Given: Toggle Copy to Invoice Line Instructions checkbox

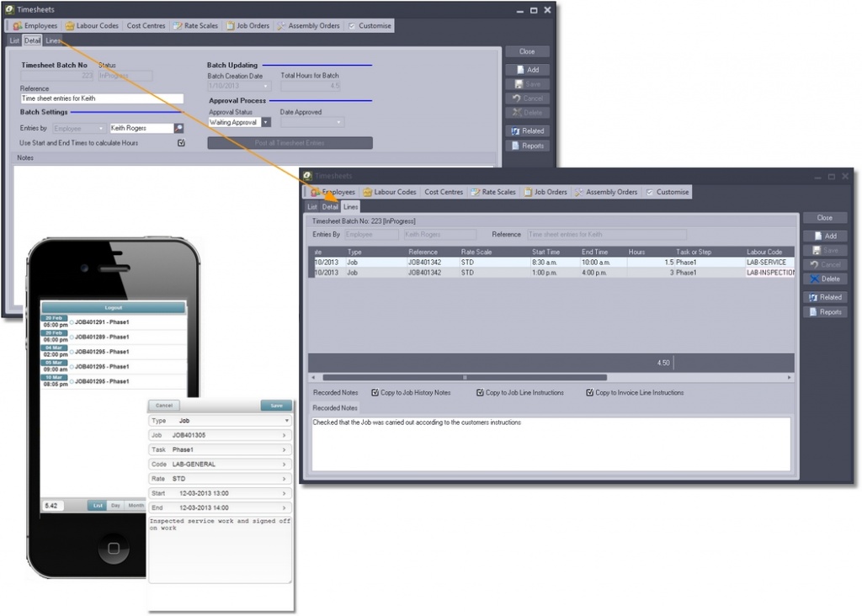Looking at the screenshot, I should (589, 393).
